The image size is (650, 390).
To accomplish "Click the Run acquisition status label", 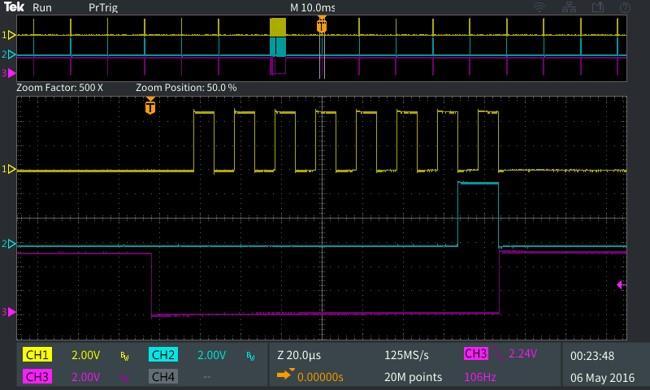I will pos(42,7).
